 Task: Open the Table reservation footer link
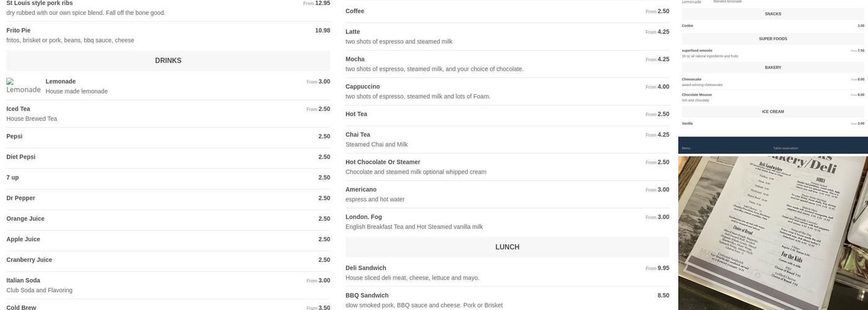click(786, 148)
